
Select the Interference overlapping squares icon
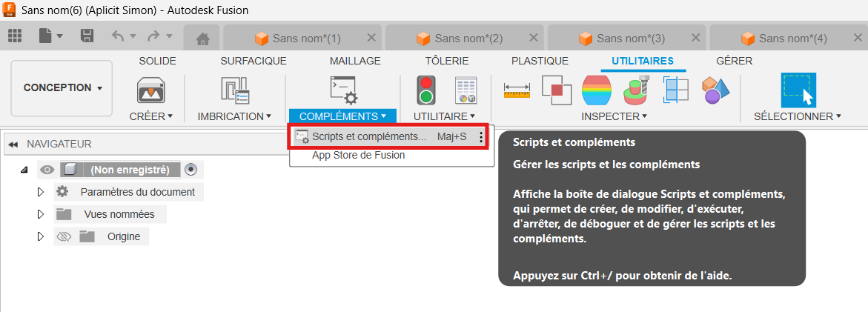pyautogui.click(x=556, y=90)
